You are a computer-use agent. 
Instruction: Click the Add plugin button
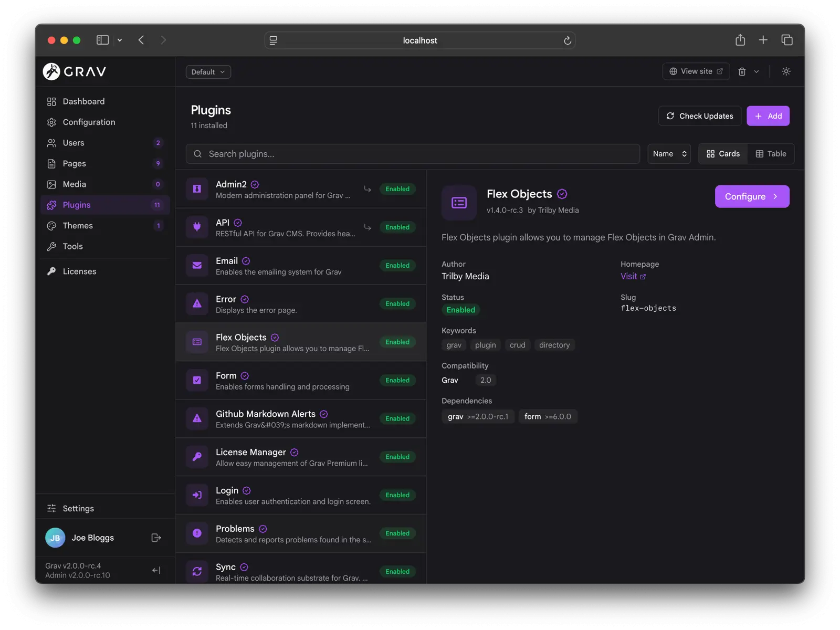click(x=768, y=116)
